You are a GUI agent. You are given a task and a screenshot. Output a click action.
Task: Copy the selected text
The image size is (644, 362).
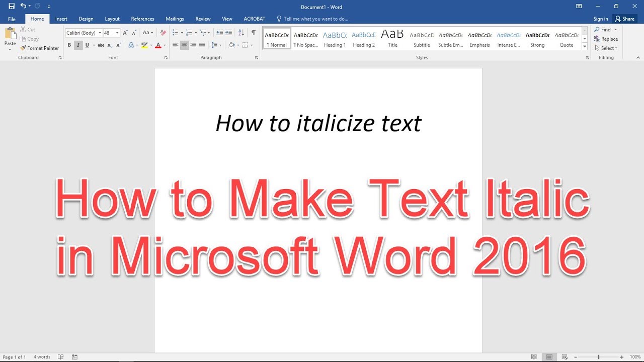(x=29, y=39)
